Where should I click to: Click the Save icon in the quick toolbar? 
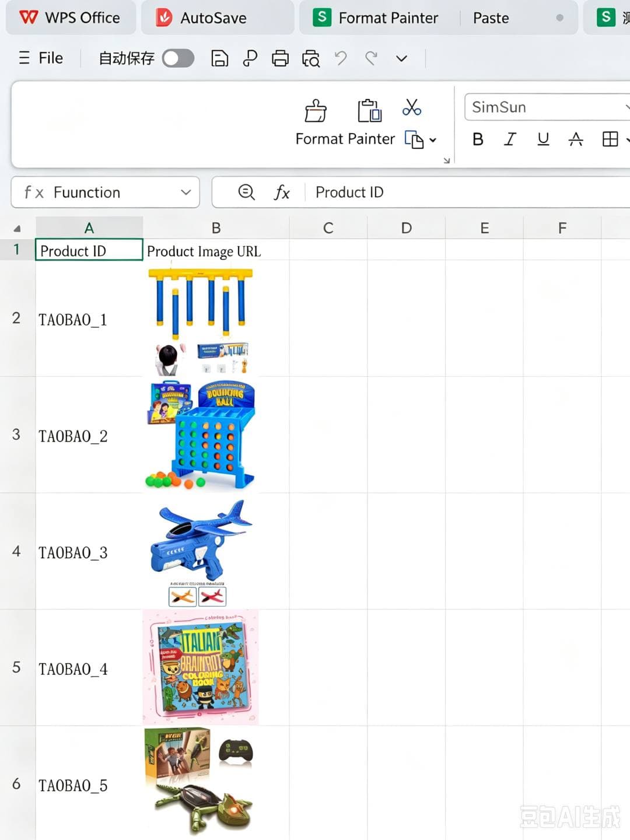coord(219,58)
